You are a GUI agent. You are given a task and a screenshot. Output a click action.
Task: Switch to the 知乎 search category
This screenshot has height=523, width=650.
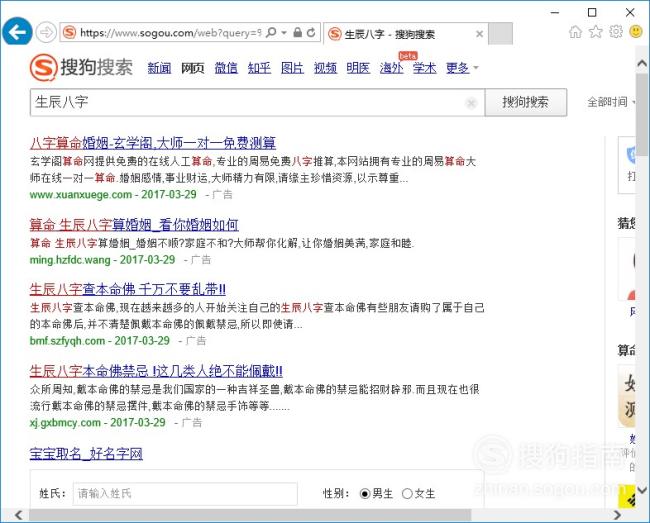259,68
